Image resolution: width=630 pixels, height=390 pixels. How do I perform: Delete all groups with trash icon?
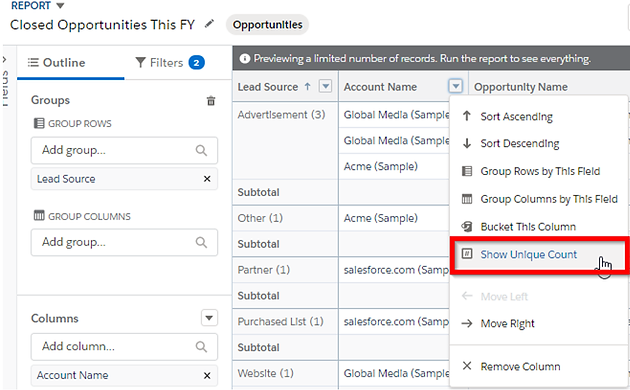click(x=211, y=100)
